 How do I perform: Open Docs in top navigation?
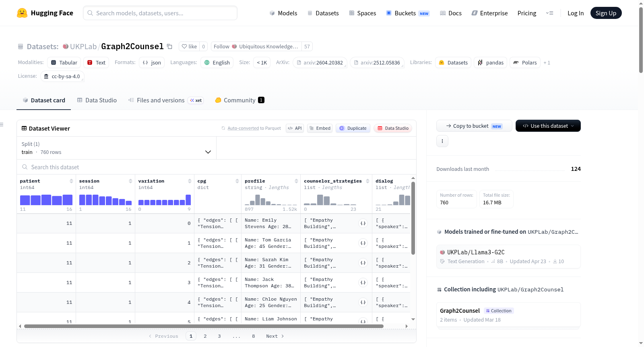(x=451, y=13)
